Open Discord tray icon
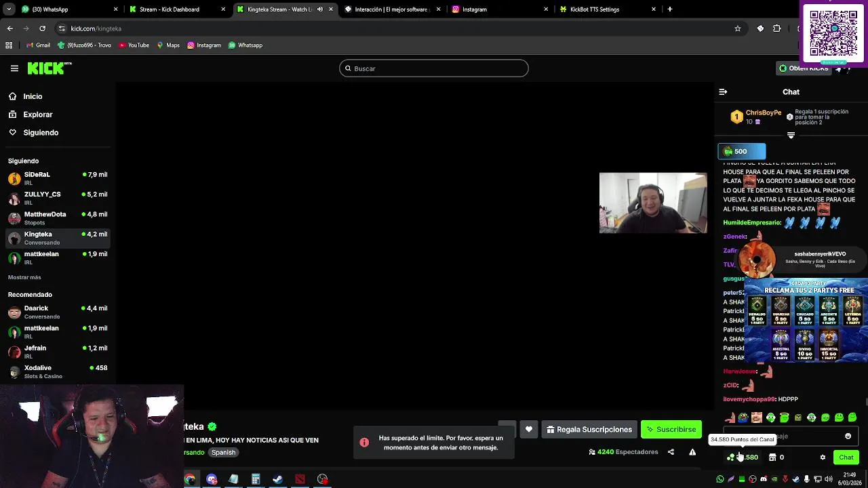 pos(764,479)
